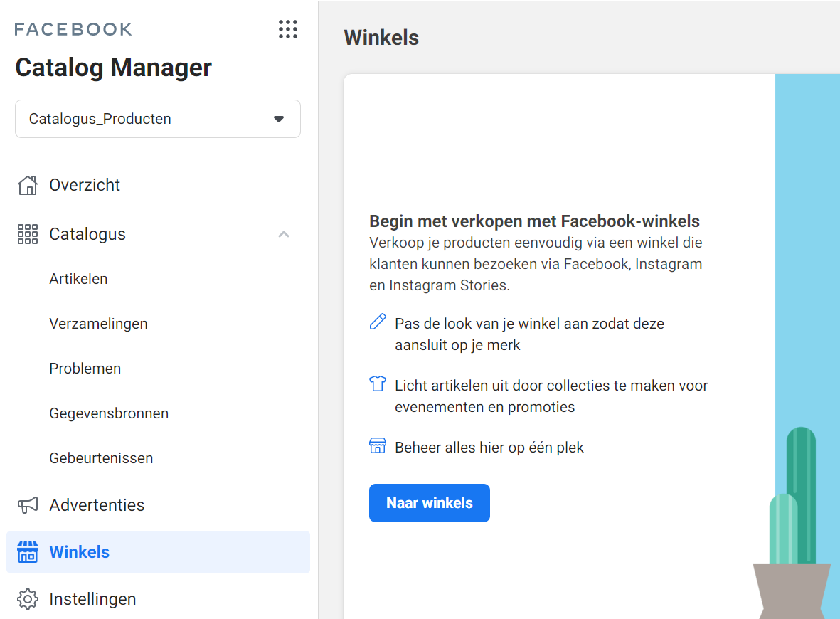Click the Instellingen gear icon
This screenshot has height=619, width=840.
[28, 598]
